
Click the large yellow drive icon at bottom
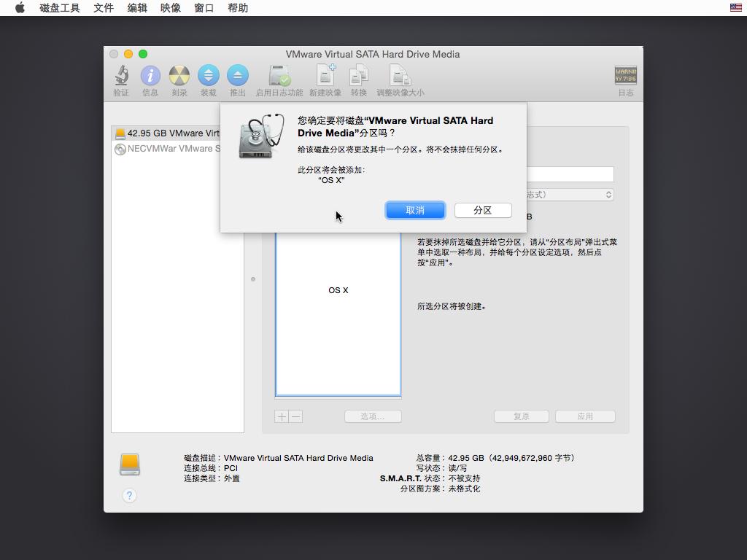point(130,464)
